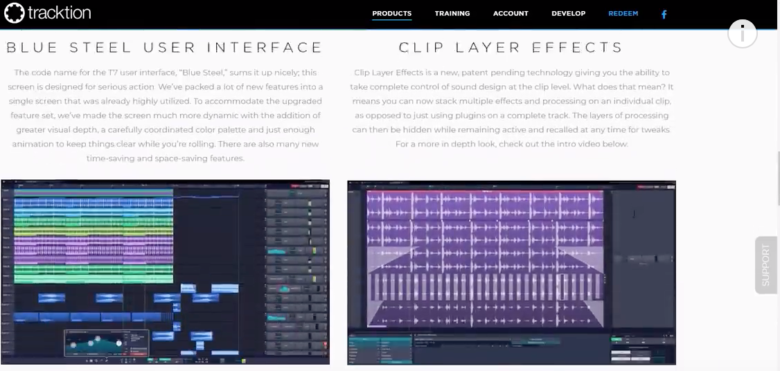Click the Blue Steel User Interface heading
The height and width of the screenshot is (371, 780).
point(165,48)
